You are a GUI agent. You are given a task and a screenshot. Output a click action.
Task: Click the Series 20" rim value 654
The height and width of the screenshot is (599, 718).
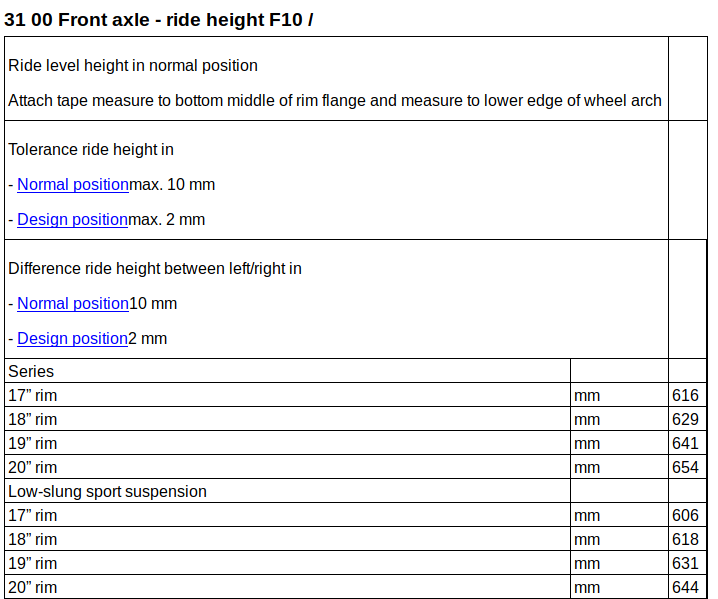(x=685, y=467)
